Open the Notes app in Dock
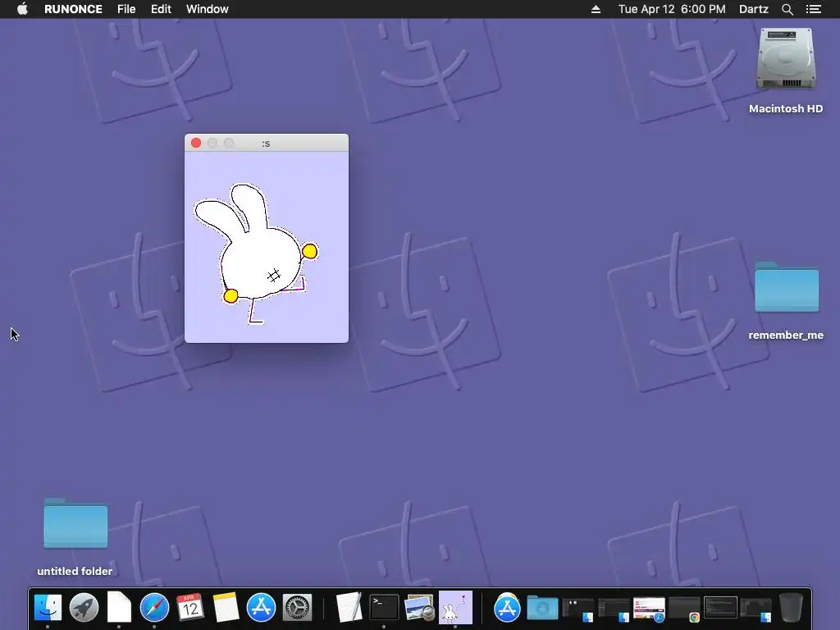The height and width of the screenshot is (630, 840). point(226,608)
